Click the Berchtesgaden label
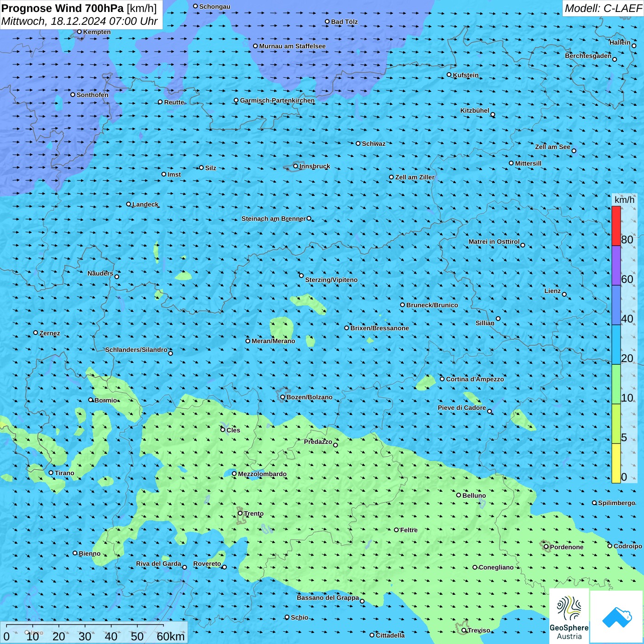 [588, 56]
